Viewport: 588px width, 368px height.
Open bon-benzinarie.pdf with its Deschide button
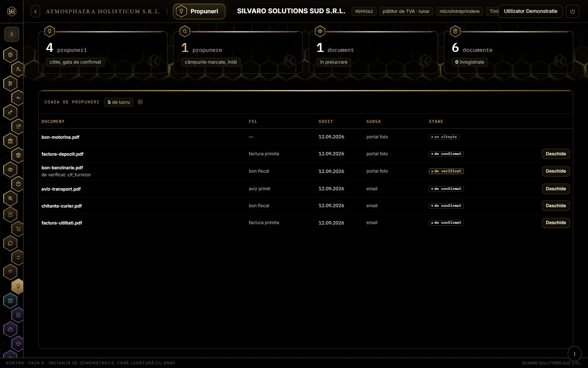pos(556,171)
